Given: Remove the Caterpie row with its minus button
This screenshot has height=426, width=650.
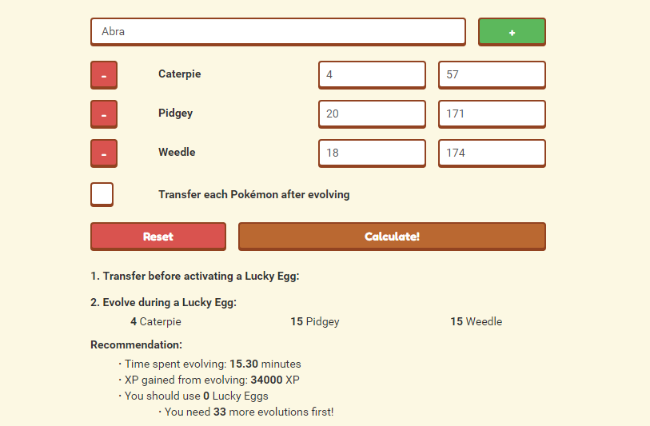Looking at the screenshot, I should click(x=104, y=75).
